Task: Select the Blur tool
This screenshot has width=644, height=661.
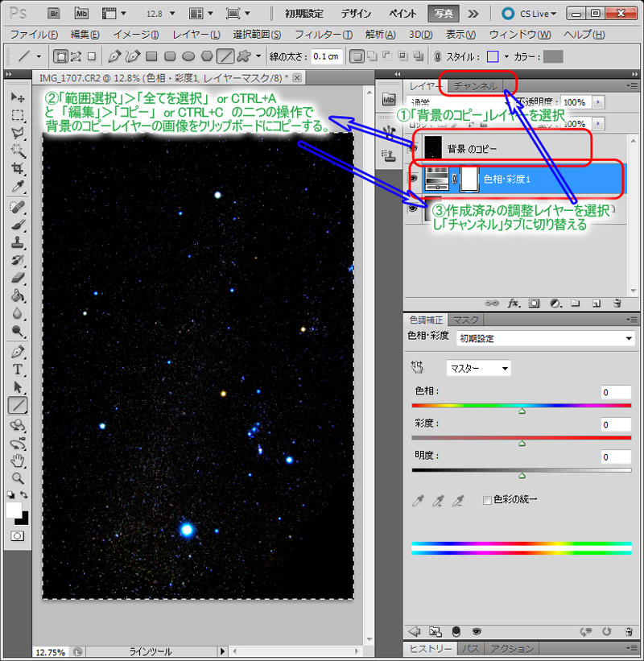Action: coord(17,313)
